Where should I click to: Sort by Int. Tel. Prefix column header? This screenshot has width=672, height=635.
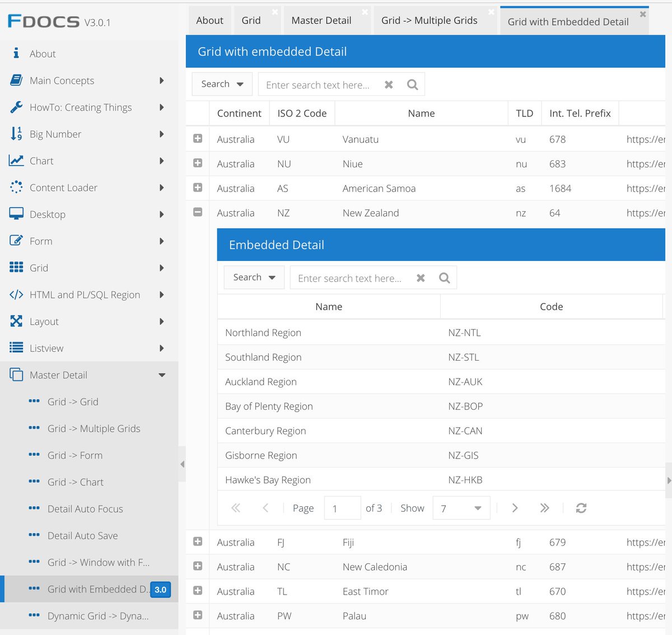coord(580,113)
